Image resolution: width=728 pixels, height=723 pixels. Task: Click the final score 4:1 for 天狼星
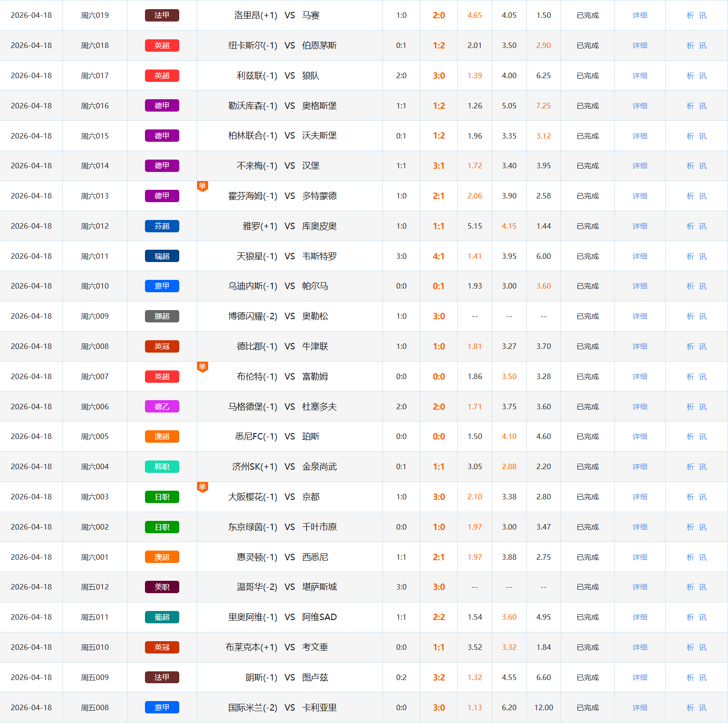point(438,256)
